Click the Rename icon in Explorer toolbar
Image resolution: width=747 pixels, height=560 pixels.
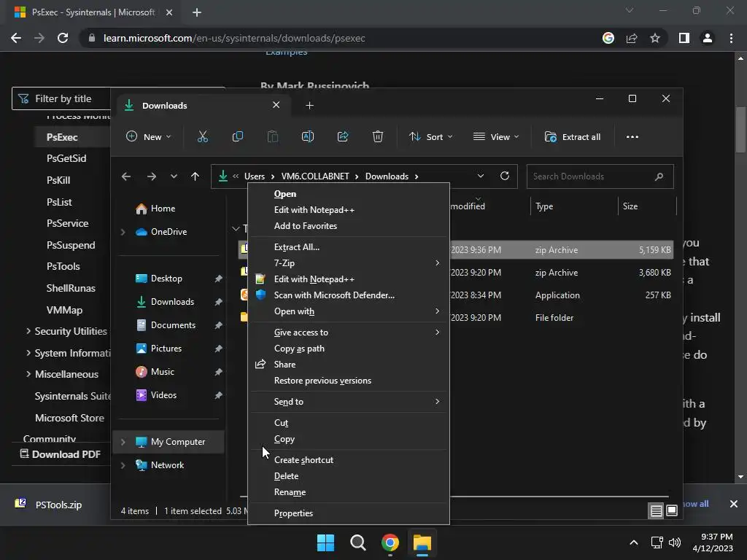308,136
